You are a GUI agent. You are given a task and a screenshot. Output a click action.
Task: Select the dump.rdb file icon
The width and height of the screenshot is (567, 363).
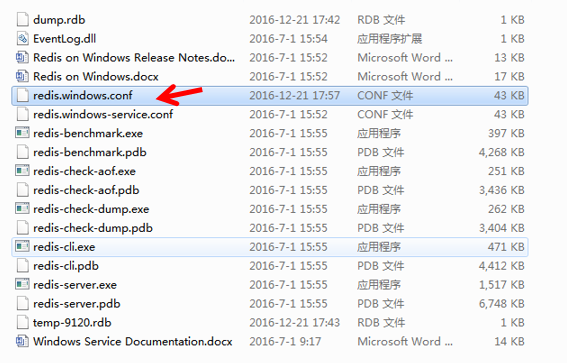[x=22, y=20]
